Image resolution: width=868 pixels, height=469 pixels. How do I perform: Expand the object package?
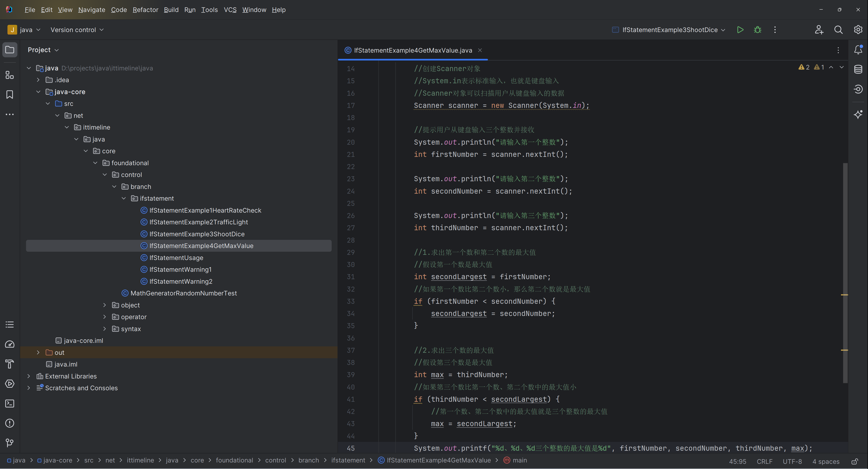pos(104,305)
